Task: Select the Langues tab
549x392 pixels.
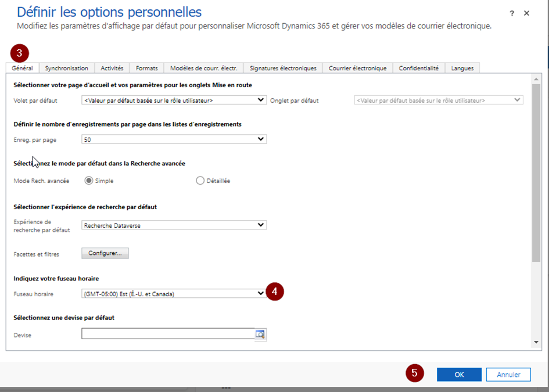Action: point(462,68)
